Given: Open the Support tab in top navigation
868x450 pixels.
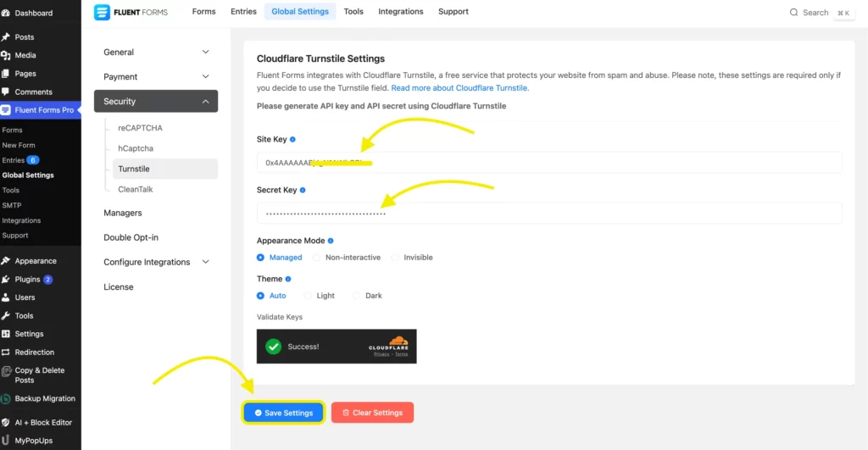Looking at the screenshot, I should [453, 12].
